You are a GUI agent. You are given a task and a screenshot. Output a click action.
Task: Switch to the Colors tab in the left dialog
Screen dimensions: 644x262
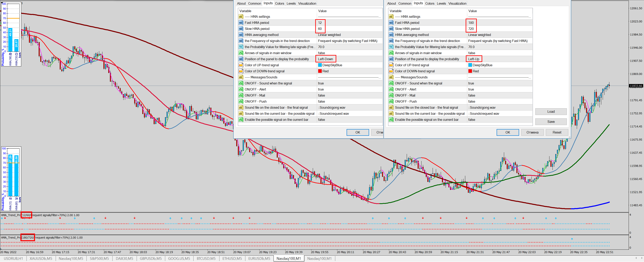click(x=279, y=3)
